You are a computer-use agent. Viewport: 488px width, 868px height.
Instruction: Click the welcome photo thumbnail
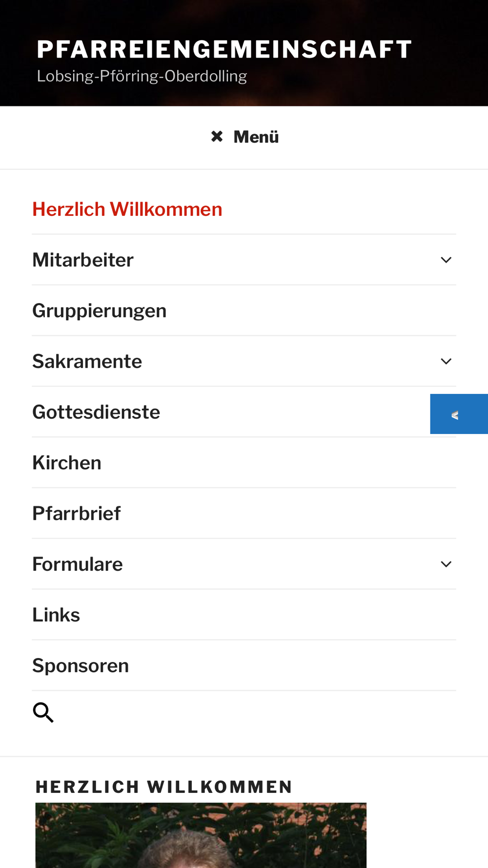(x=201, y=835)
